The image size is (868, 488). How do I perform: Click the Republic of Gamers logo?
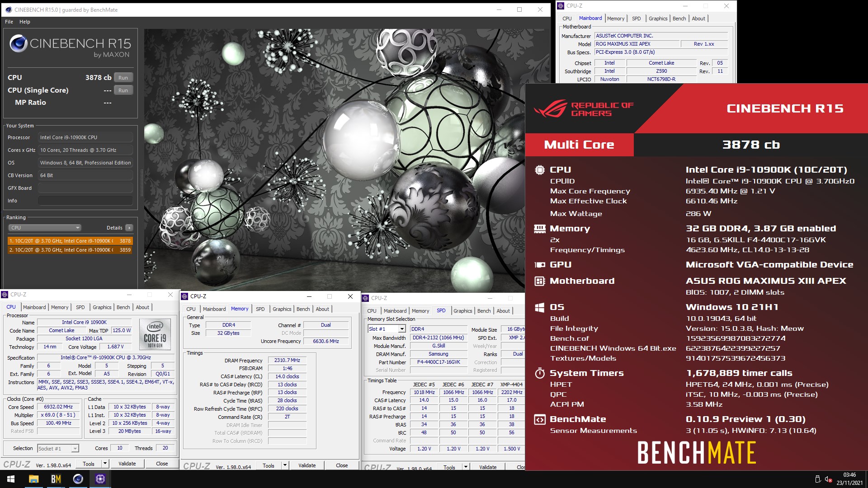pos(584,109)
